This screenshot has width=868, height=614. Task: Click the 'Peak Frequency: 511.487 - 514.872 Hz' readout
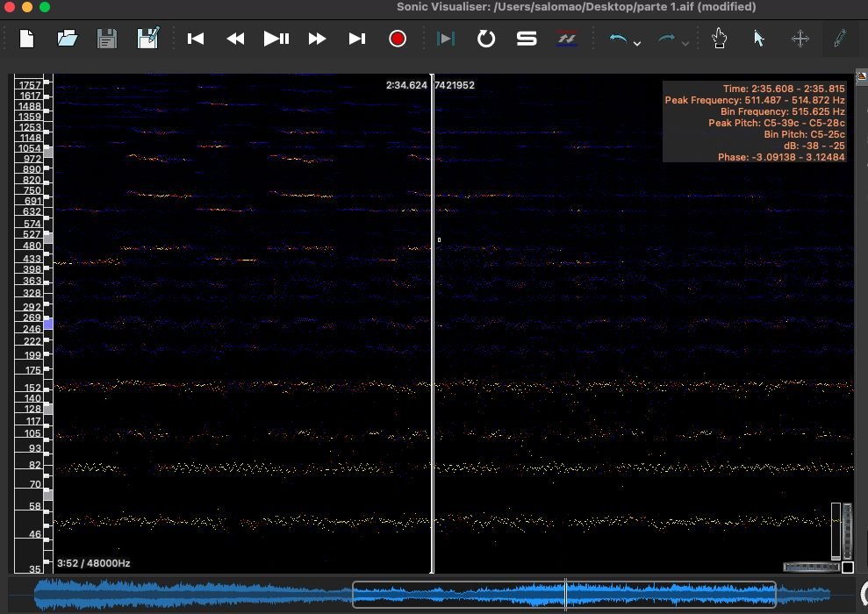755,100
